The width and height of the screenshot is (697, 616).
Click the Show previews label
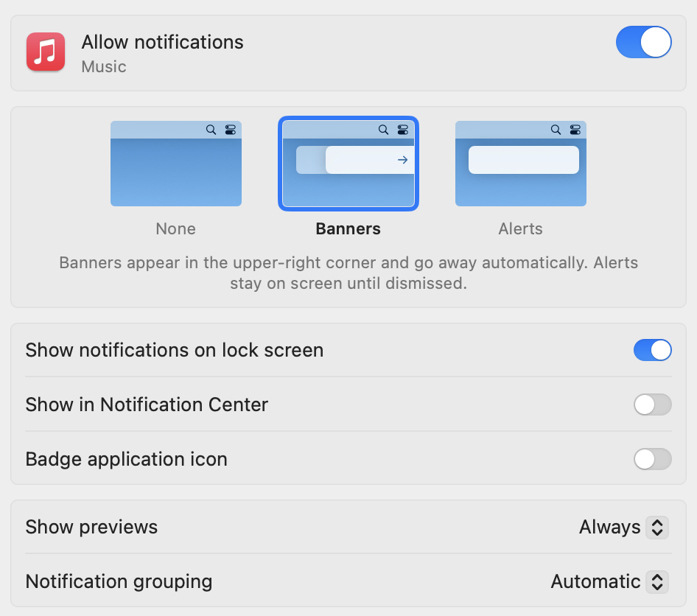(x=91, y=527)
